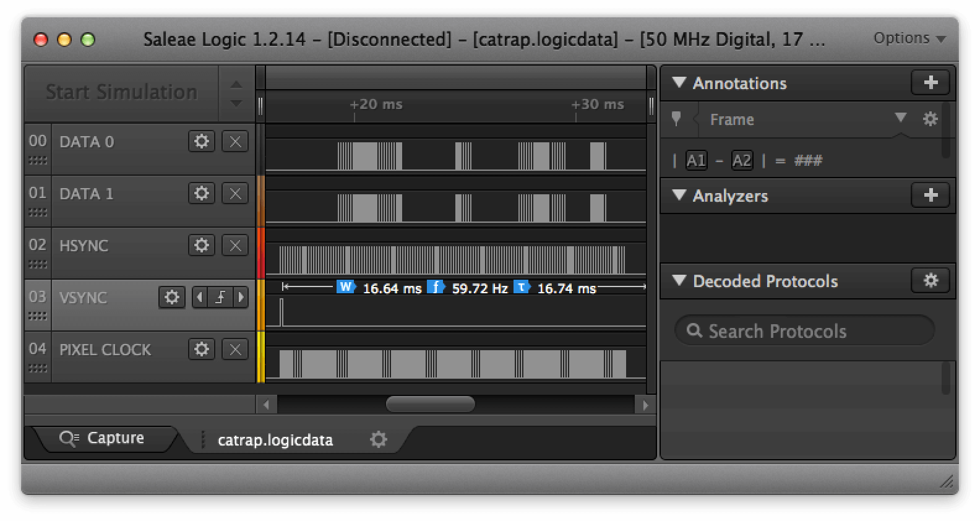Select the VSYNC channel label

(83, 298)
